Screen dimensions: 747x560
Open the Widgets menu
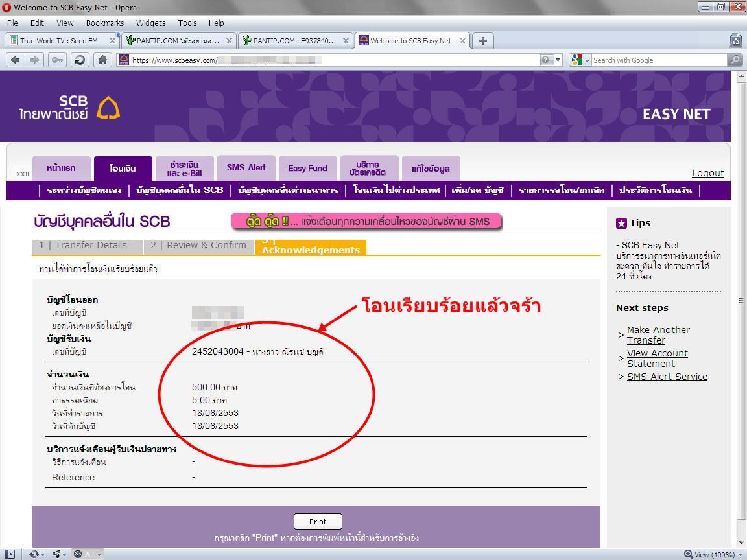(x=150, y=23)
